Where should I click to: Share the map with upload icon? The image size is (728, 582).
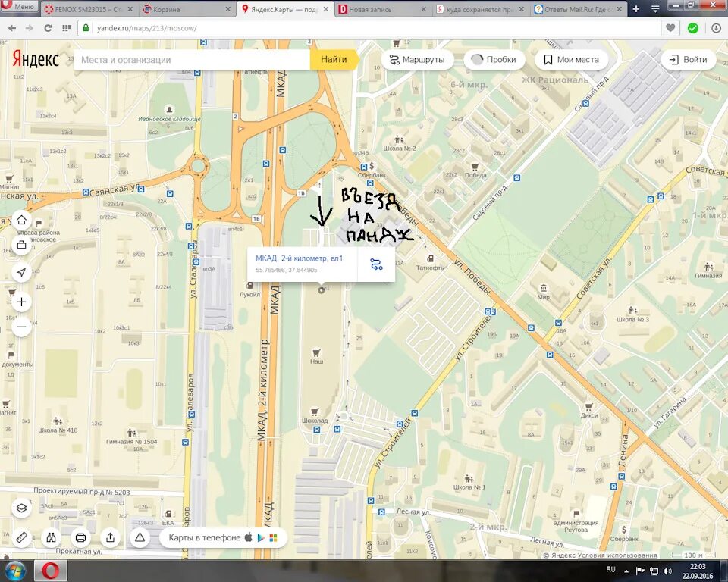[111, 537]
